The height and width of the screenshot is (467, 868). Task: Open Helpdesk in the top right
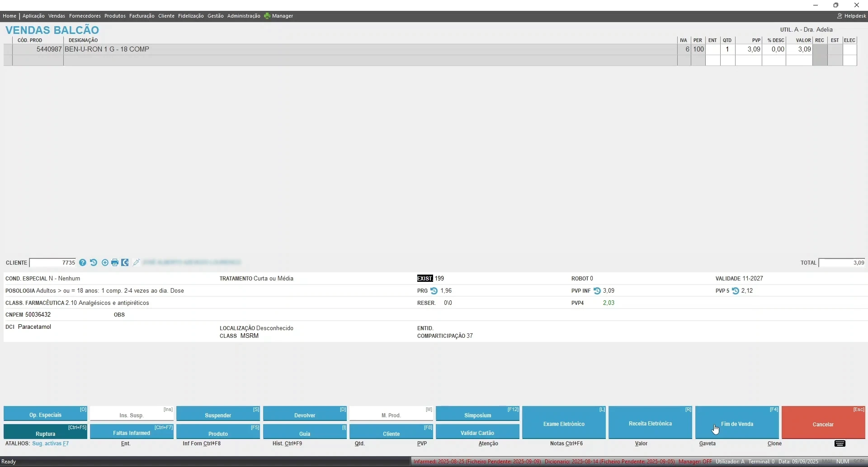[x=851, y=16]
